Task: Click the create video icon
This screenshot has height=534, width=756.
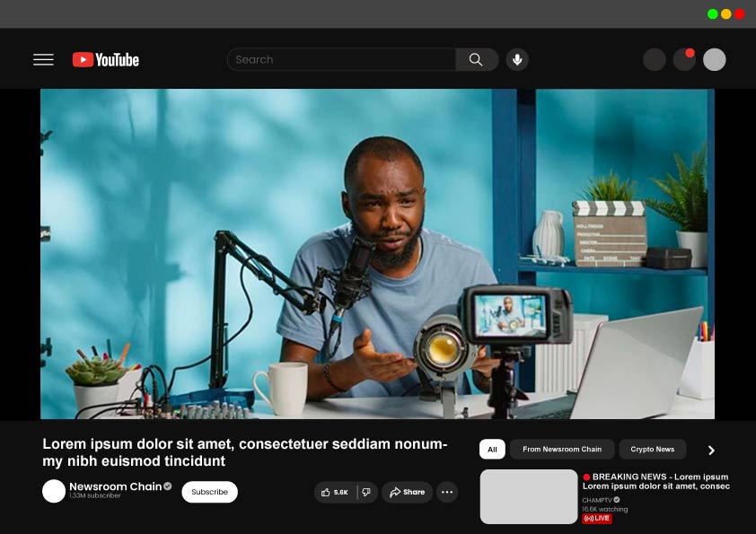Action: click(655, 59)
